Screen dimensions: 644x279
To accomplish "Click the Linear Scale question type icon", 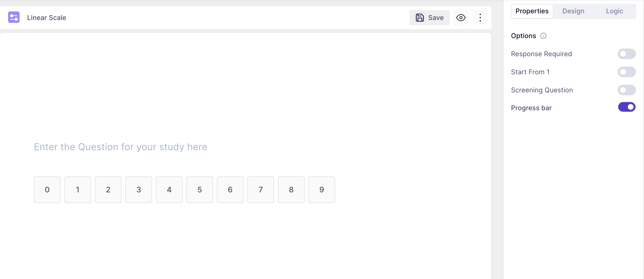I will click(x=14, y=17).
